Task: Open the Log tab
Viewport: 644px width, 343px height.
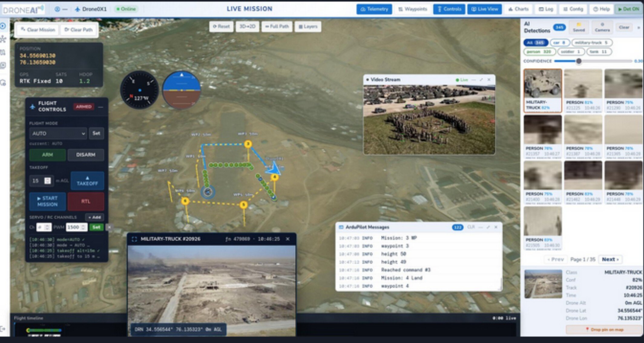Action: 546,9
